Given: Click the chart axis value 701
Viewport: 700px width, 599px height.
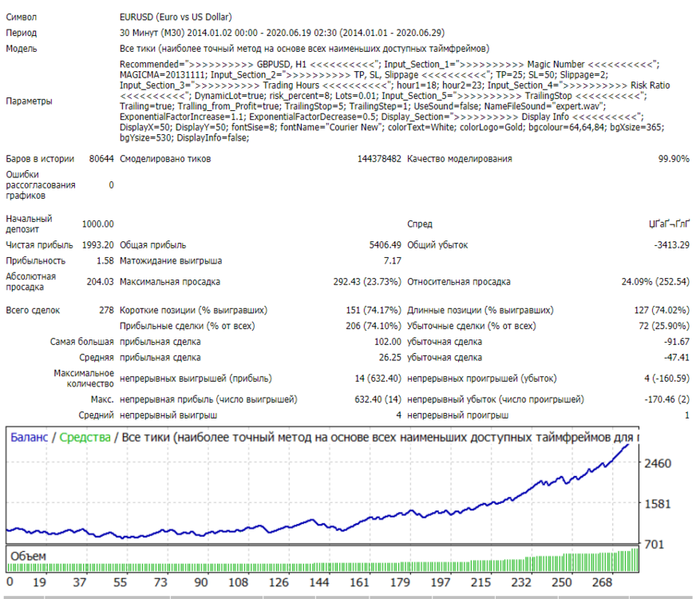Looking at the screenshot, I should point(654,544).
